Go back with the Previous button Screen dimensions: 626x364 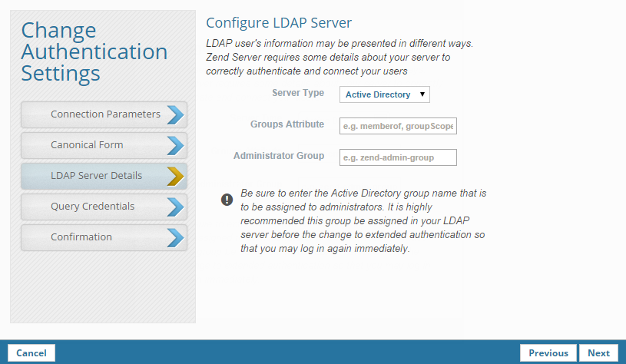(548, 353)
